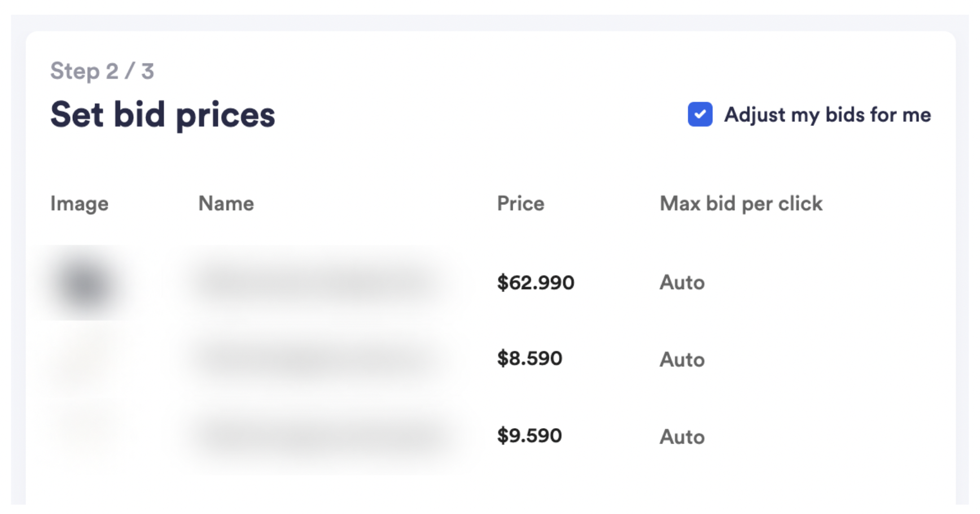Screen dimensions: 980x514
Task: Click the $62.990 price value
Action: tap(535, 282)
